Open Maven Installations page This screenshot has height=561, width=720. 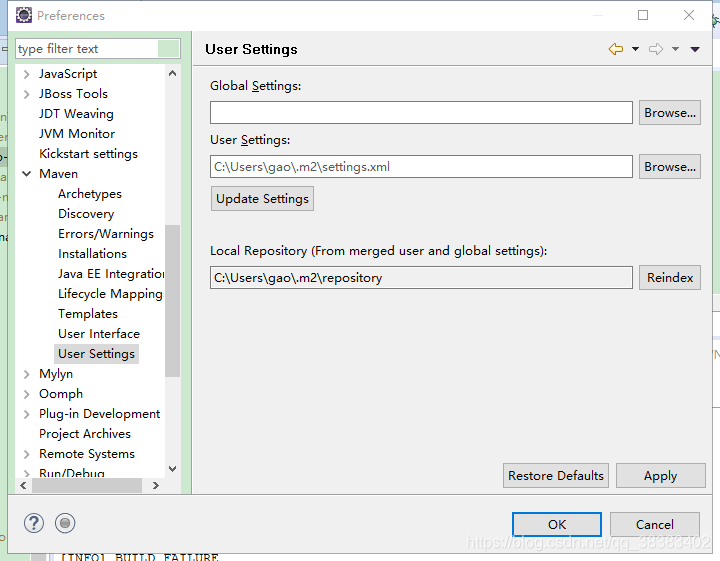[x=92, y=254]
